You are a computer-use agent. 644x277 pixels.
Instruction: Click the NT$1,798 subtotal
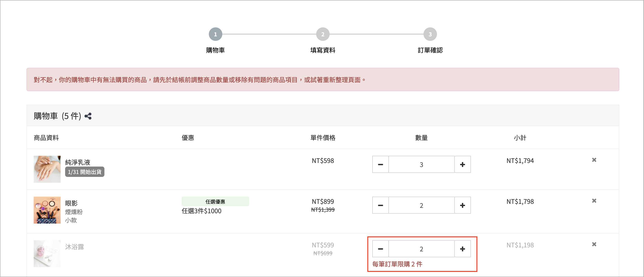tap(520, 202)
